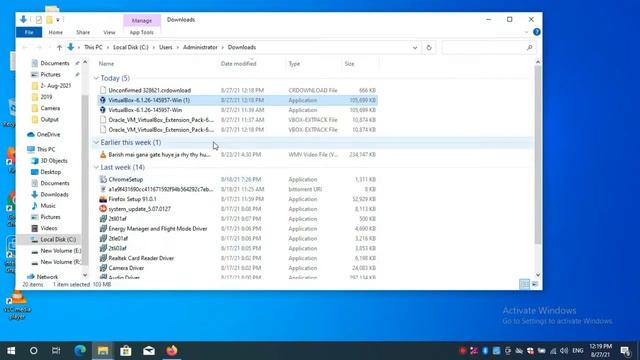
Task: Open the Camera folder in sidebar
Action: click(50, 108)
